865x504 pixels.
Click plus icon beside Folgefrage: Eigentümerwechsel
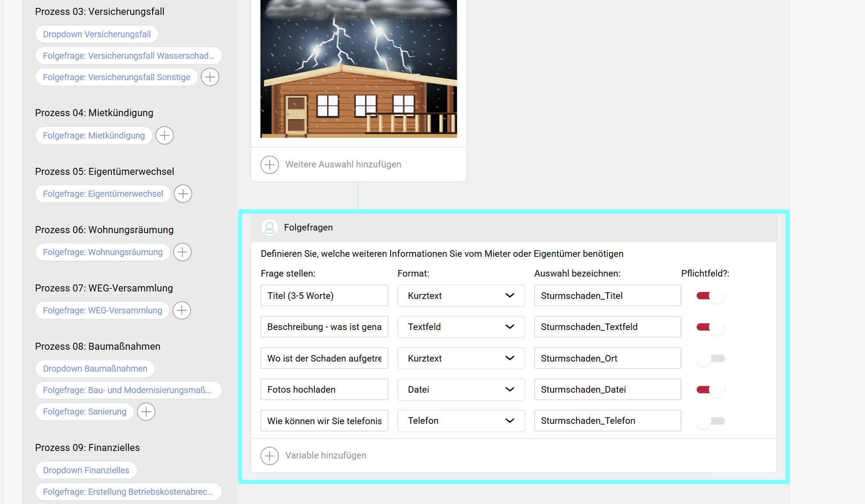[x=183, y=194]
